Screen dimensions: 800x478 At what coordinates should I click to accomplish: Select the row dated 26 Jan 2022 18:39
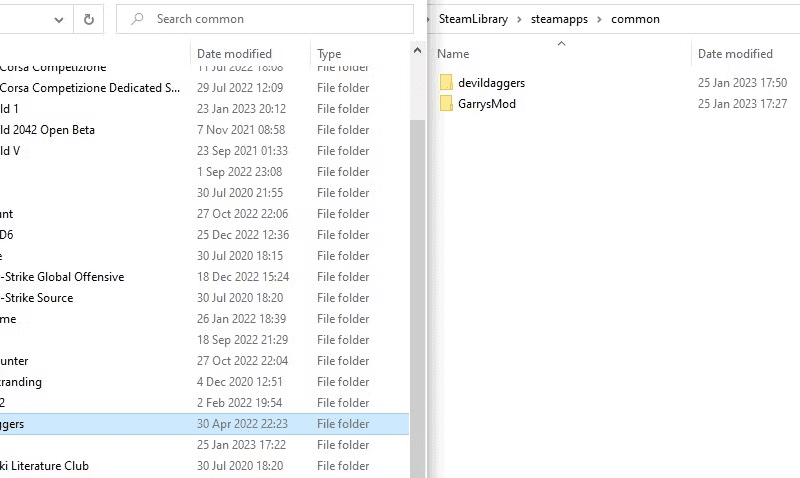(x=204, y=318)
